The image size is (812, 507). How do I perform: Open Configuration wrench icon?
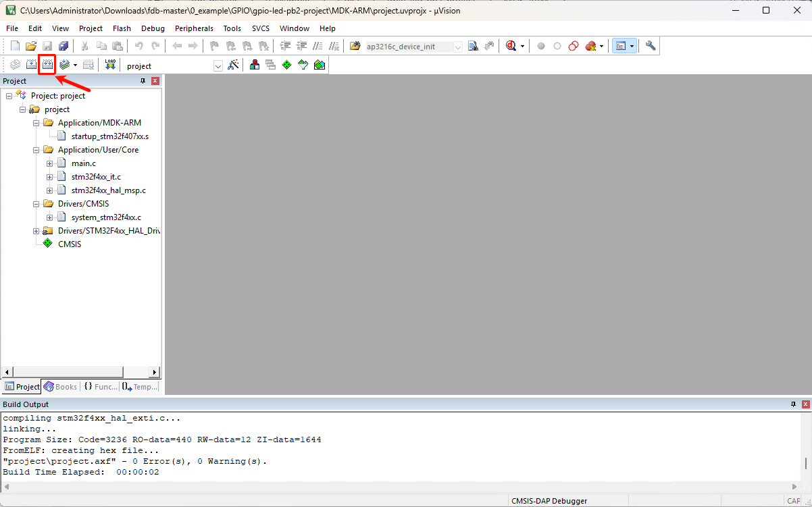tap(651, 46)
